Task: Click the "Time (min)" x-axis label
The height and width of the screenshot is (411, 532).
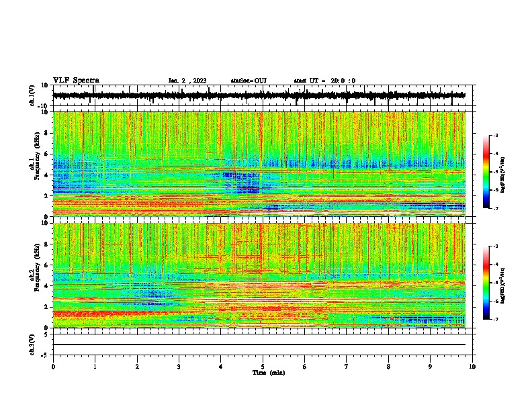Action: [269, 373]
